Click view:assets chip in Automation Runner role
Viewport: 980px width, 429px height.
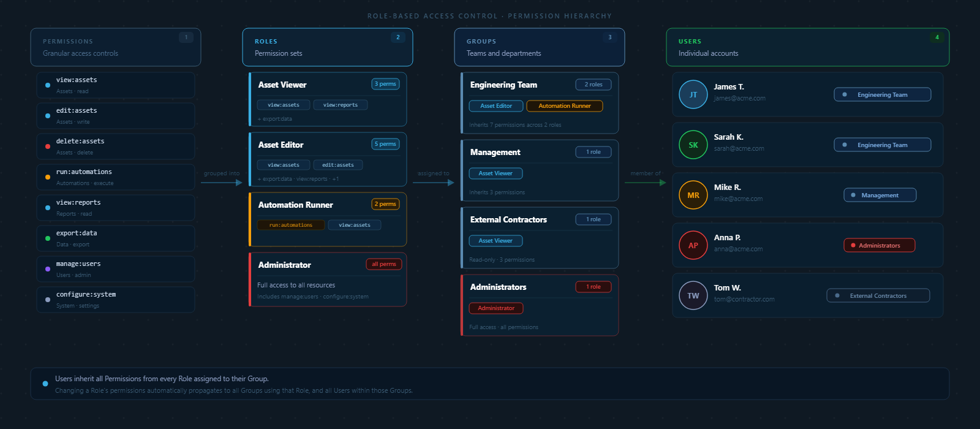[355, 225]
